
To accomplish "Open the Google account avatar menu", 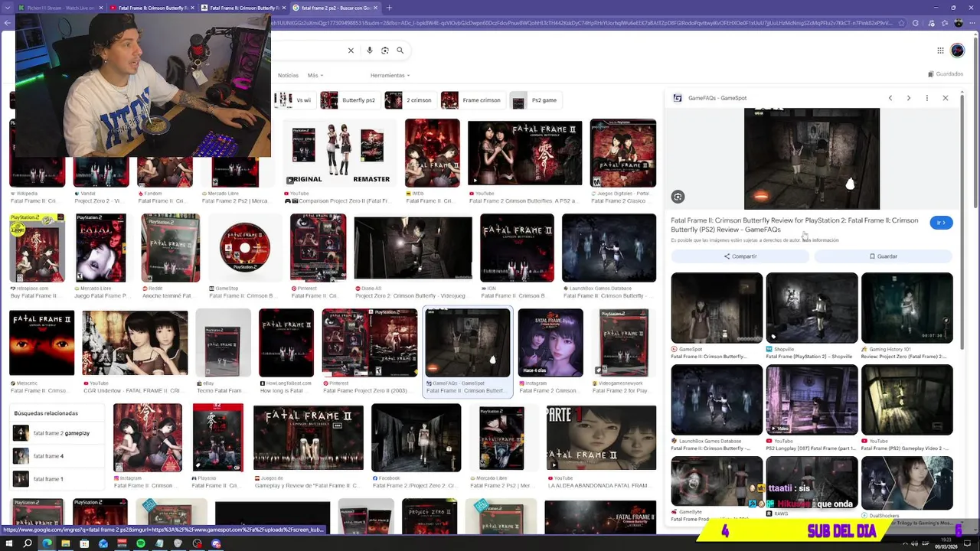I will 958,51.
